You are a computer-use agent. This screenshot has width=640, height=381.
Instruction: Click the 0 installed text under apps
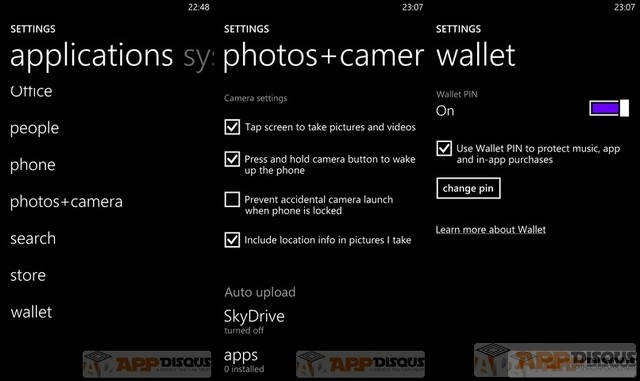coord(244,369)
